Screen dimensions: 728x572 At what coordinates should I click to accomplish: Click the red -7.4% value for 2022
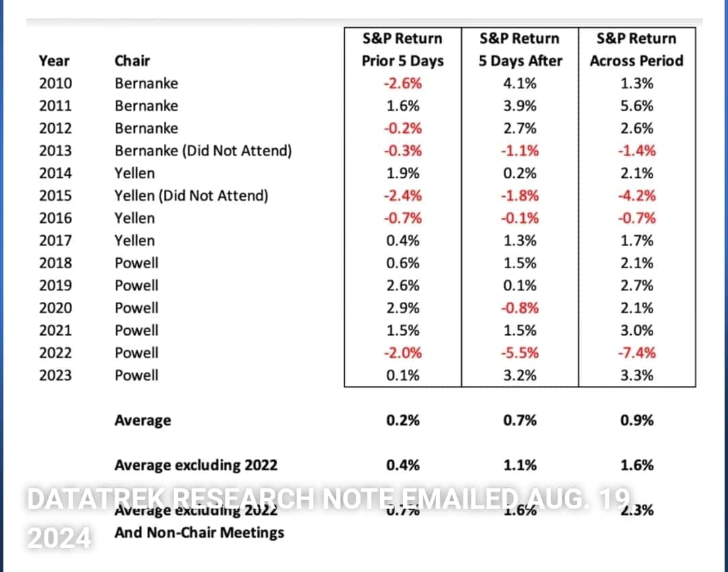(636, 352)
